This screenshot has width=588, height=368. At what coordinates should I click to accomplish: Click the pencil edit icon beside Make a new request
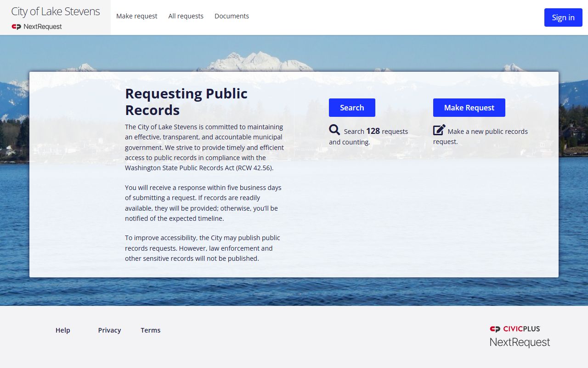(x=439, y=130)
